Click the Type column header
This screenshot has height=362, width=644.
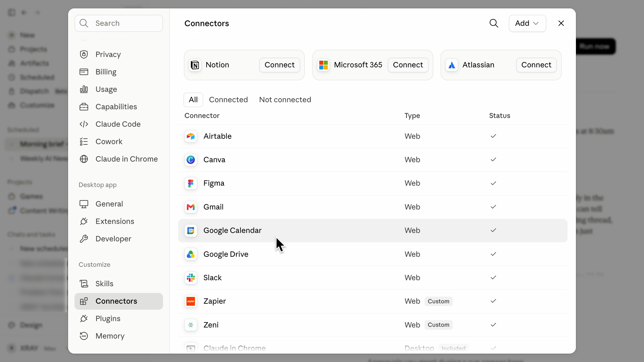(x=412, y=116)
